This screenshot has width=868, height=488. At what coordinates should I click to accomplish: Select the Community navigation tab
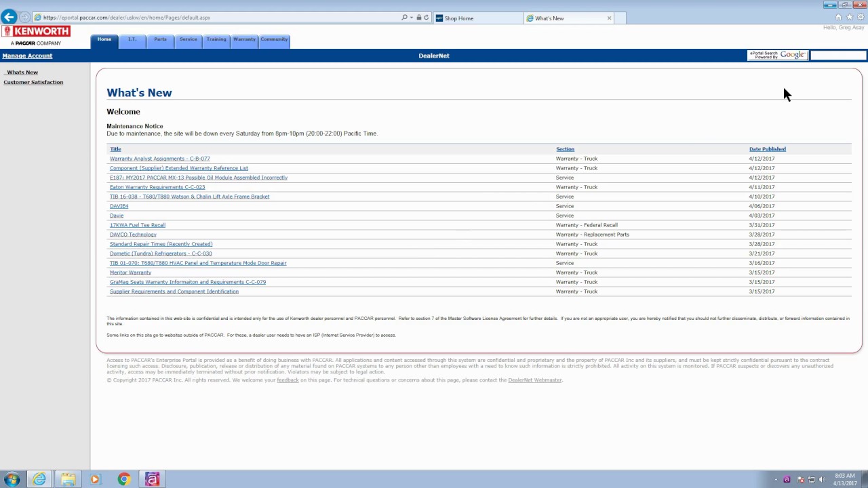pos(274,41)
